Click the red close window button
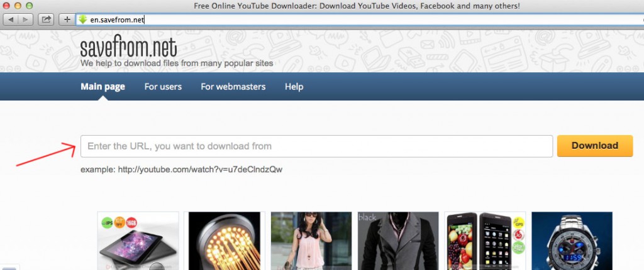Viewport: 644px width, 270px height. [x=6, y=6]
